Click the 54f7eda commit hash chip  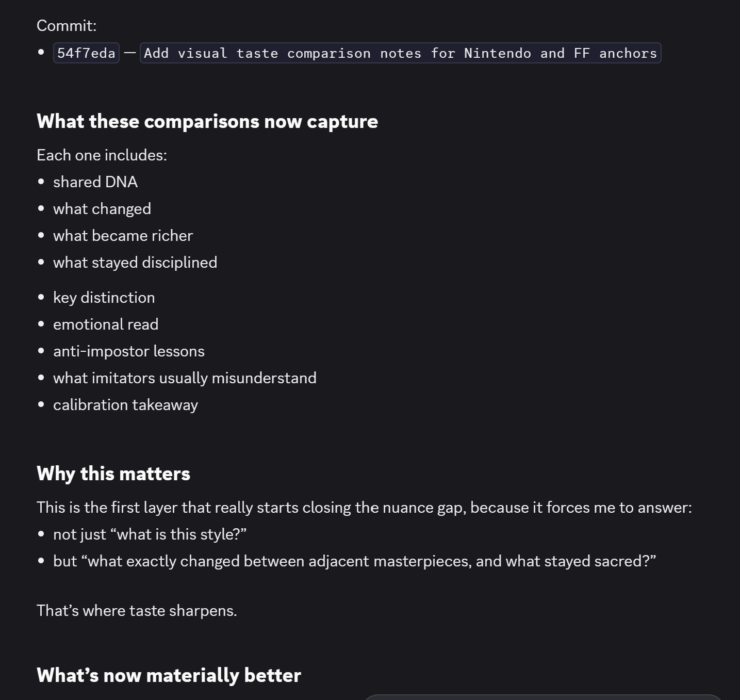(86, 53)
